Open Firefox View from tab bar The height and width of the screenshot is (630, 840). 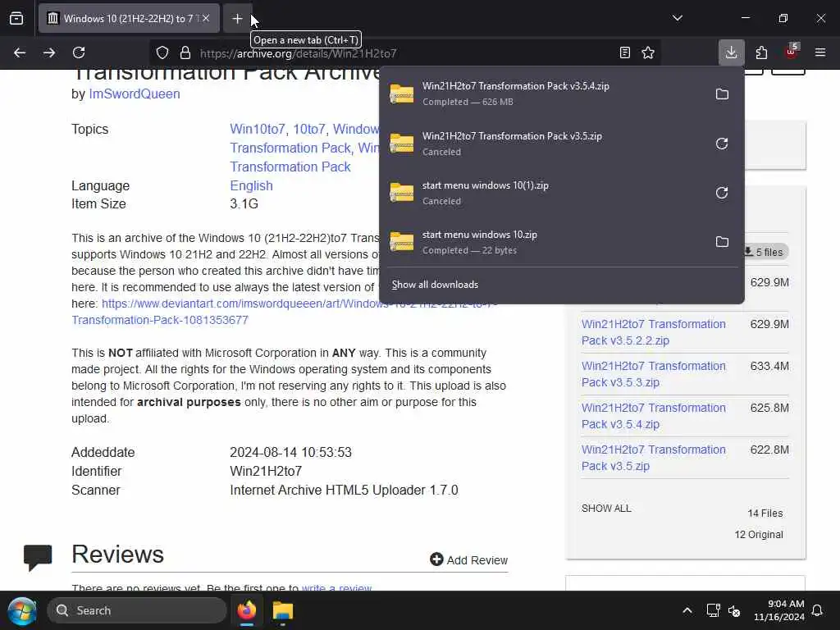pos(16,18)
